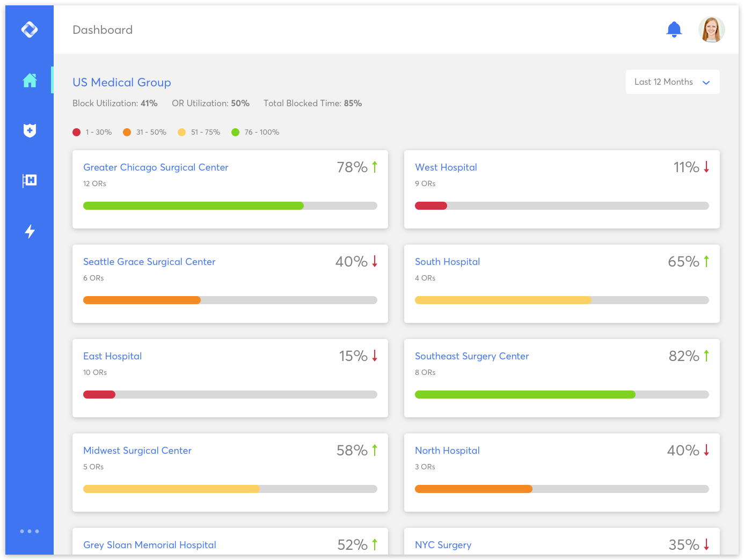Click Midwest Surgical Center's yellow bar
This screenshot has height=560, width=744.
click(x=171, y=489)
